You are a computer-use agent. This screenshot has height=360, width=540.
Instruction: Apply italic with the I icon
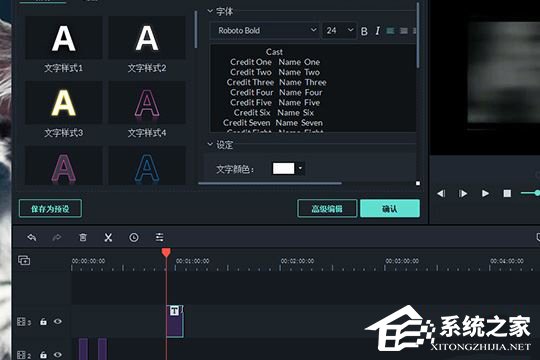[x=378, y=31]
